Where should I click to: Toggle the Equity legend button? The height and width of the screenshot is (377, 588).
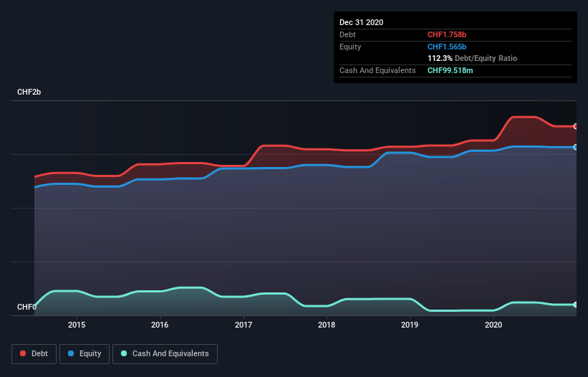coord(85,354)
